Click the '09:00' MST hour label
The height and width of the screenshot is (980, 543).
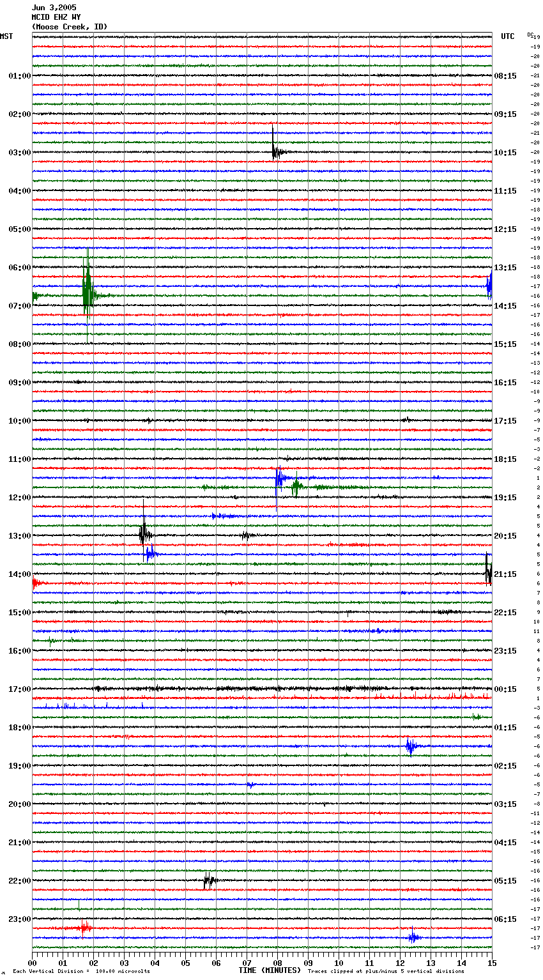(19, 383)
